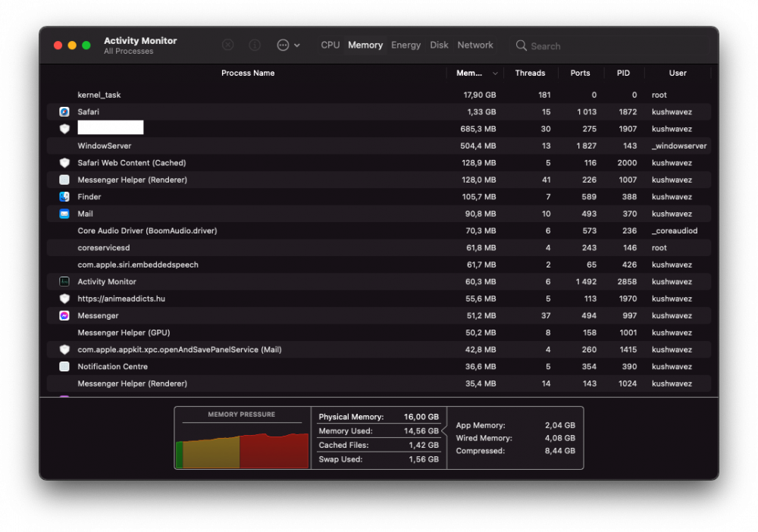The width and height of the screenshot is (758, 532).
Task: Click the shield icon for animeaddicts.hu
Action: coord(64,299)
